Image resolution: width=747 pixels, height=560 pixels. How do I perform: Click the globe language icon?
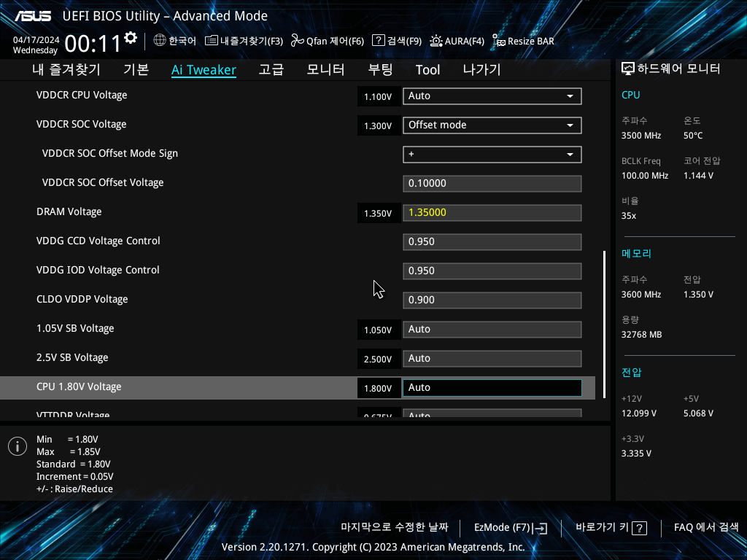[160, 41]
